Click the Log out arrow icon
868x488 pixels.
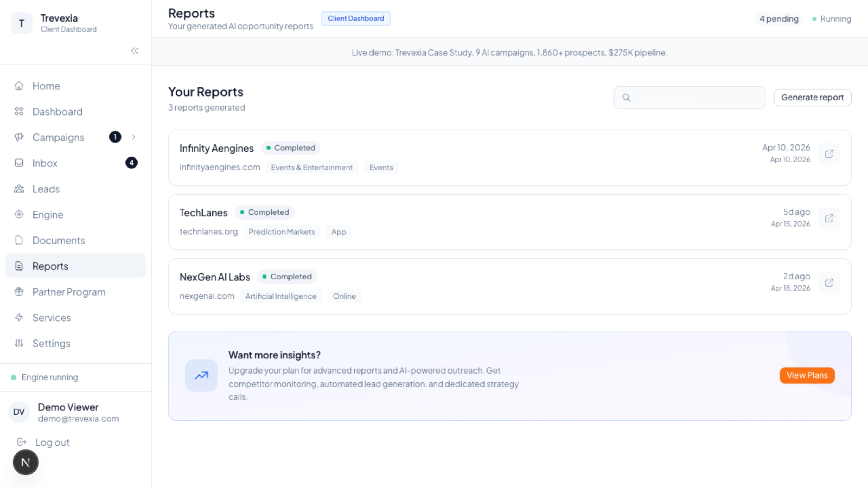[x=22, y=442]
